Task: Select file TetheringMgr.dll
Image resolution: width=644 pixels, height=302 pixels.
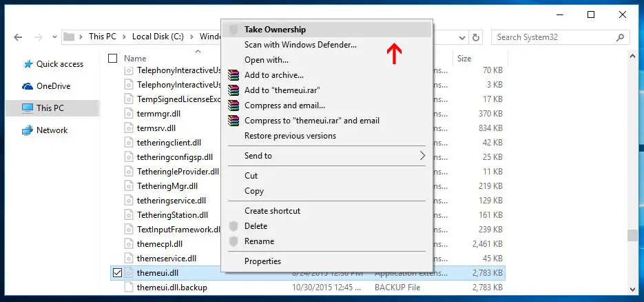Action: (x=167, y=186)
